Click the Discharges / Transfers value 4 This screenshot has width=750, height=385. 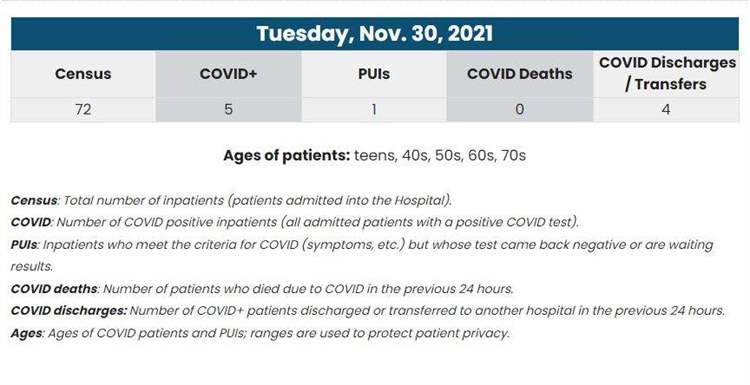[666, 110]
